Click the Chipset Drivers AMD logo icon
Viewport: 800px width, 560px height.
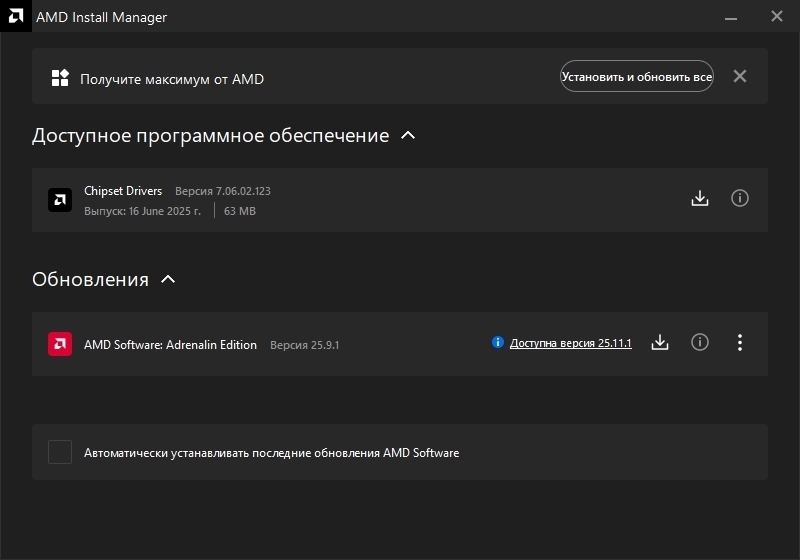coord(60,200)
